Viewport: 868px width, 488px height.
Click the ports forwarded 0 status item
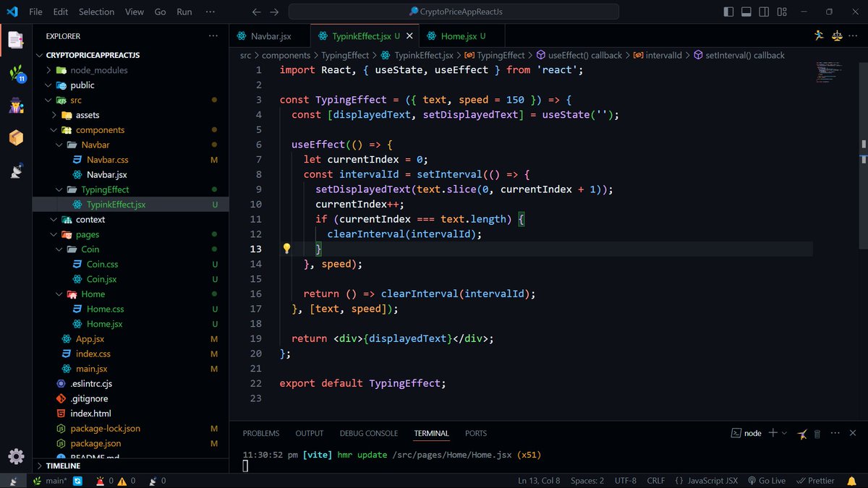click(158, 481)
